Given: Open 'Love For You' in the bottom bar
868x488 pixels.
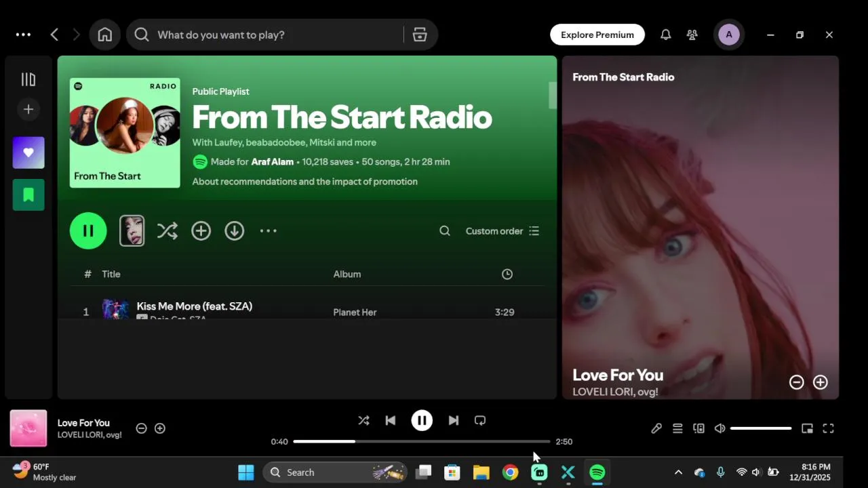Looking at the screenshot, I should point(83,423).
